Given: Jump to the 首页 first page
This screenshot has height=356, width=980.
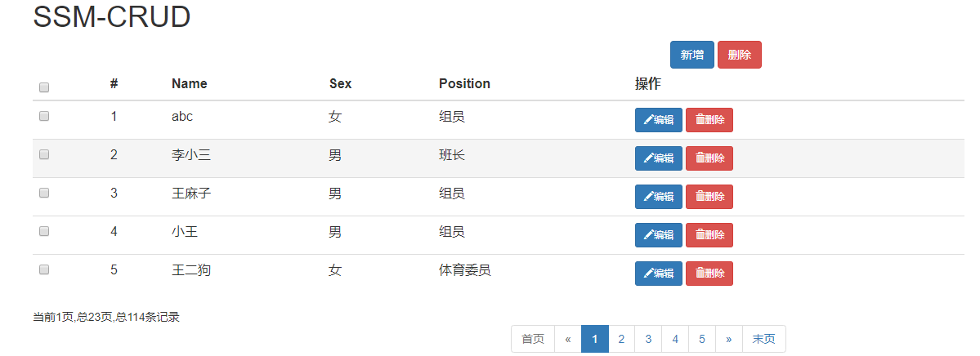Looking at the screenshot, I should pos(533,339).
